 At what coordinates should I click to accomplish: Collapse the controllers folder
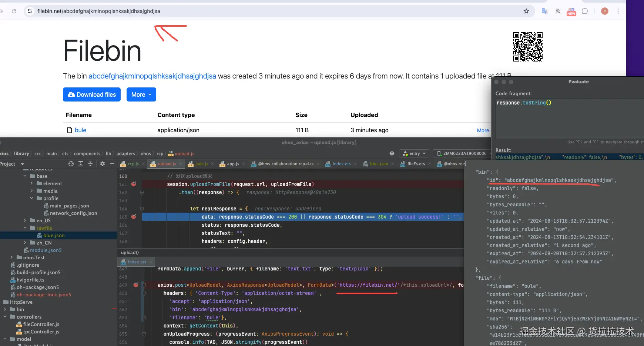5,317
